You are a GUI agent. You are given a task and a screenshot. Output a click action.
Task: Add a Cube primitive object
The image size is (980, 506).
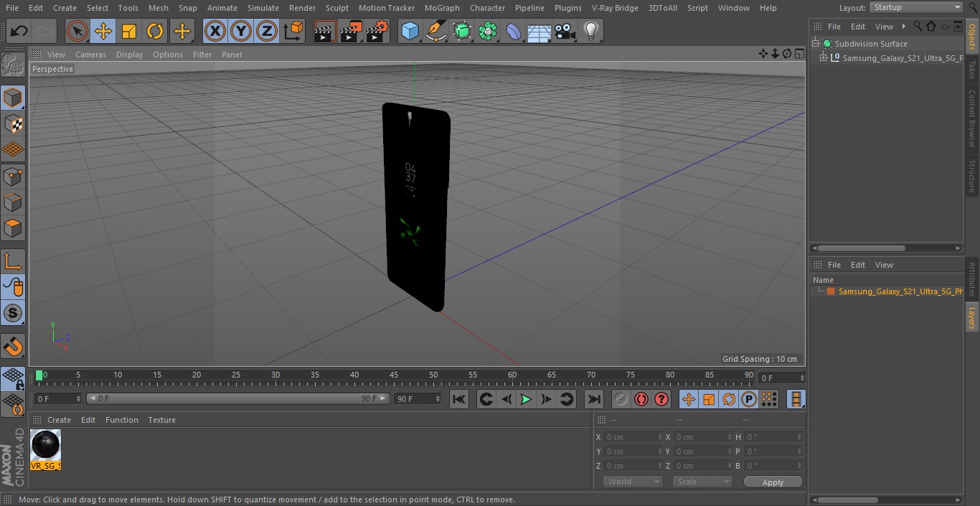pos(410,31)
